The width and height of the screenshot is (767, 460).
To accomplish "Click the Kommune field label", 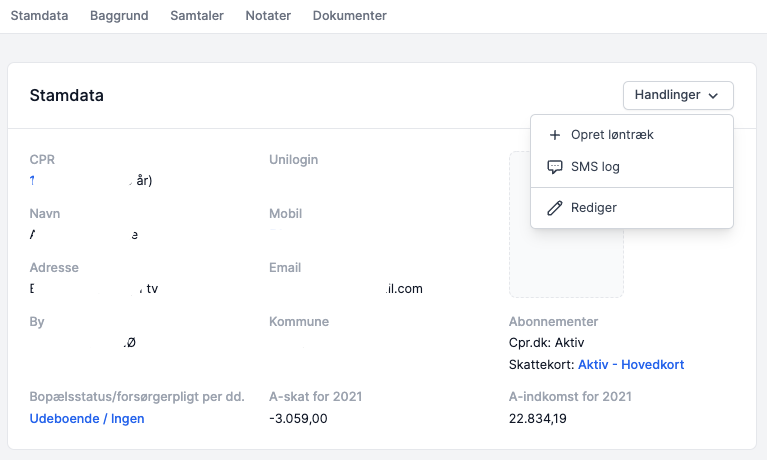I will (x=299, y=322).
